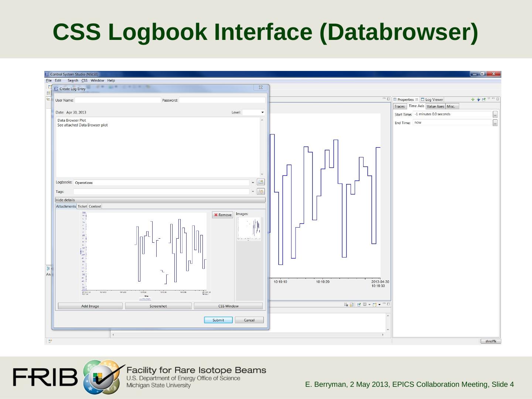Image resolution: width=532 pixels, height=399 pixels.
Task: Open the Help menu
Action: [x=111, y=81]
